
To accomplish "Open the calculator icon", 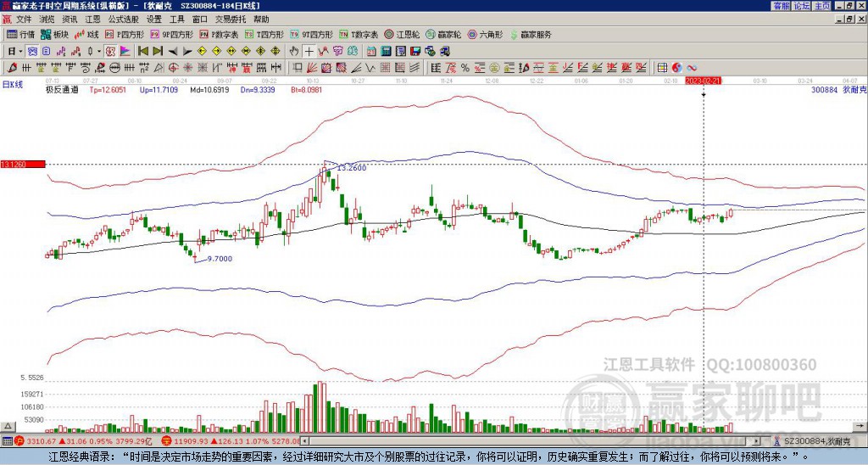I will (x=386, y=51).
